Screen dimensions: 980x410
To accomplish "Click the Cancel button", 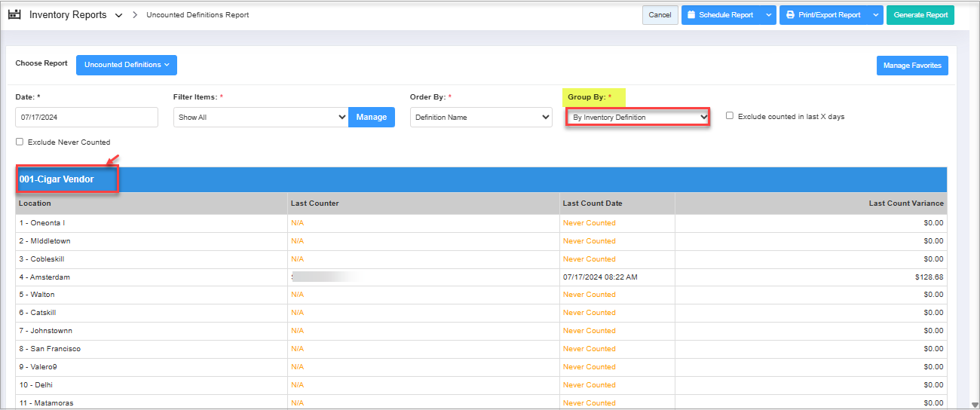I will click(x=660, y=15).
